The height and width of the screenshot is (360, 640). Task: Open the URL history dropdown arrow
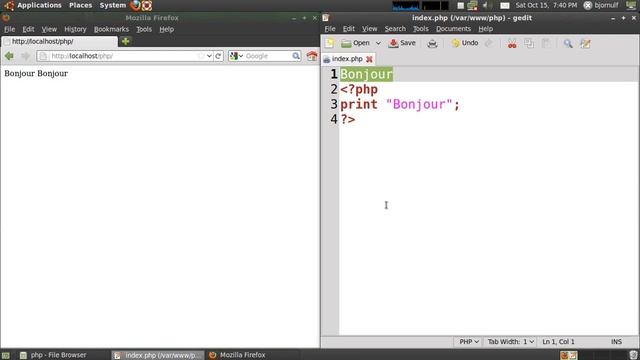(209, 56)
